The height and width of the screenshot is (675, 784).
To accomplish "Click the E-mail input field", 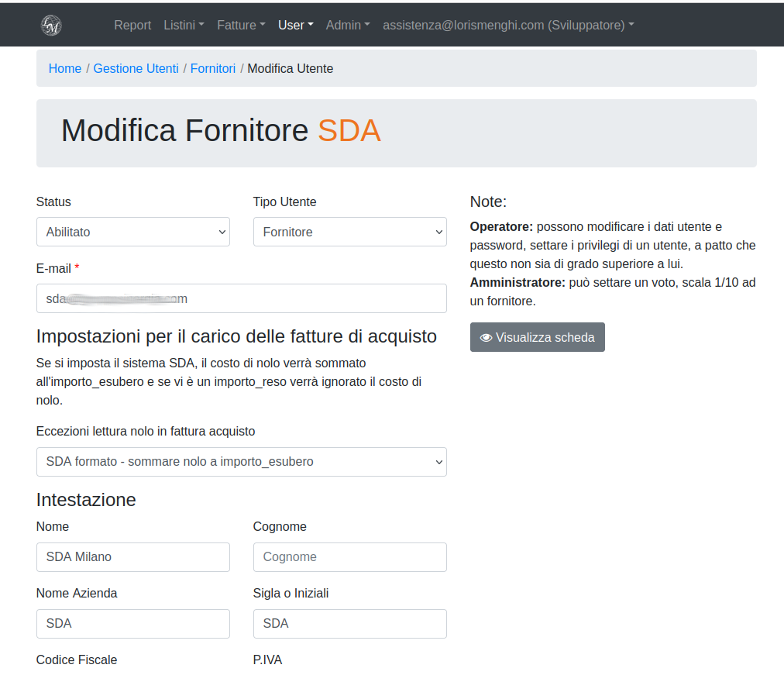I will click(242, 298).
